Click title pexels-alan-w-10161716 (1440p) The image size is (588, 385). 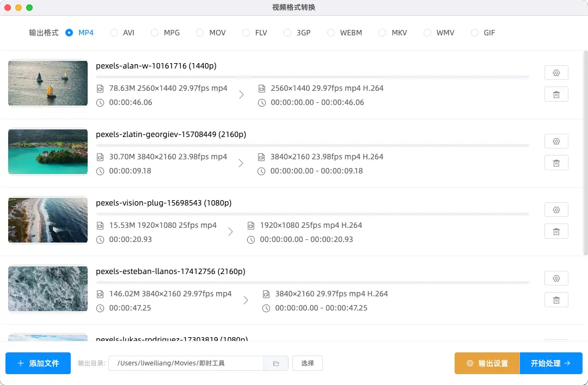[x=156, y=66]
